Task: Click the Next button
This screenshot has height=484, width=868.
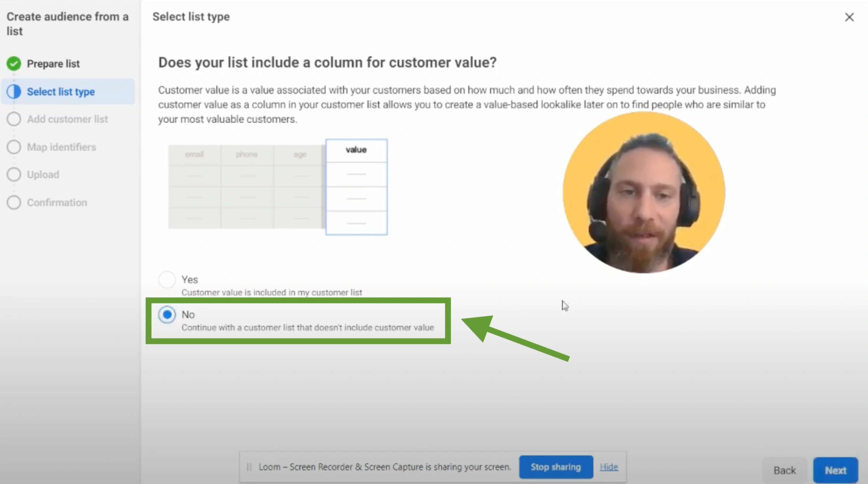Action: click(835, 470)
